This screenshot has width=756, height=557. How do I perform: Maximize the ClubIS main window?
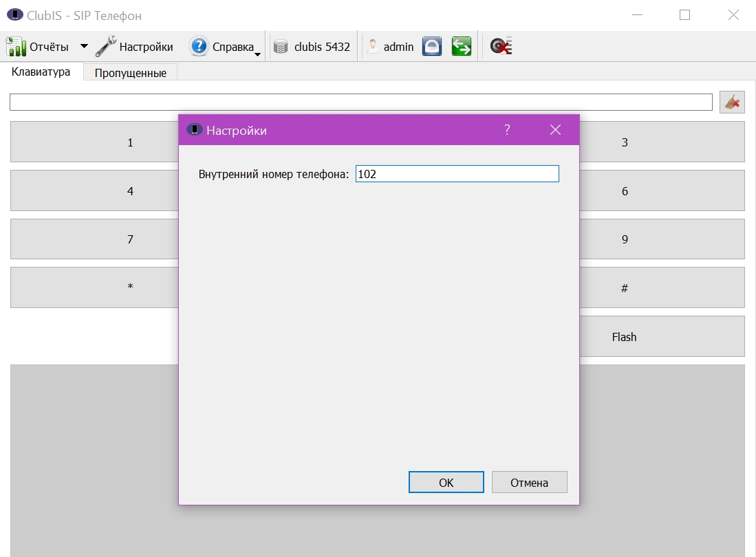(x=684, y=15)
